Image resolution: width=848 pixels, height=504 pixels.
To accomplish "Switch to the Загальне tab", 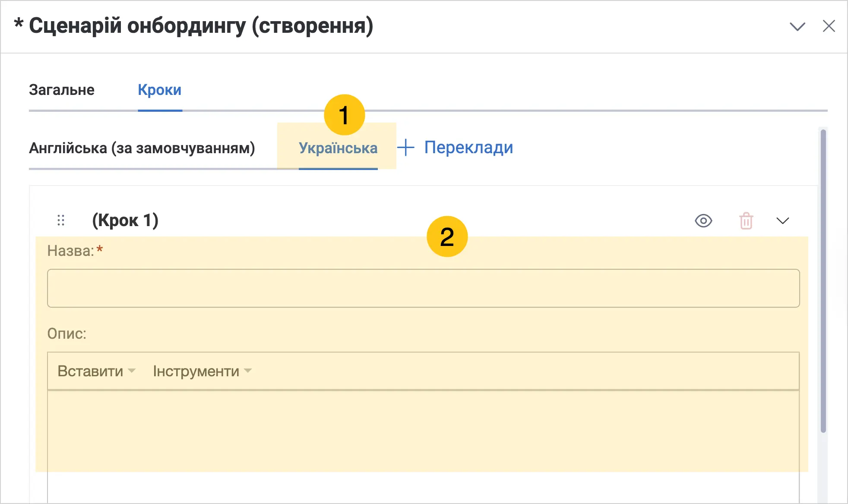I will tap(62, 90).
